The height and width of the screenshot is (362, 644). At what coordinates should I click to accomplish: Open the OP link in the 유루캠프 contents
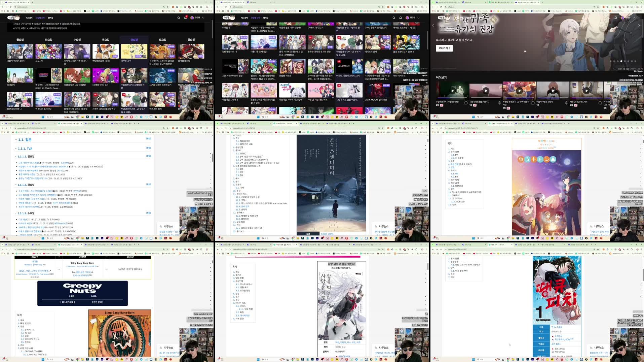tap(457, 173)
